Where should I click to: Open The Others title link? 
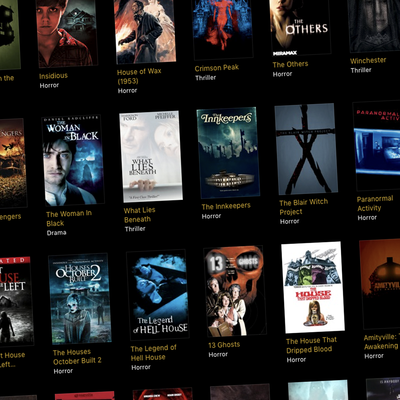click(290, 64)
